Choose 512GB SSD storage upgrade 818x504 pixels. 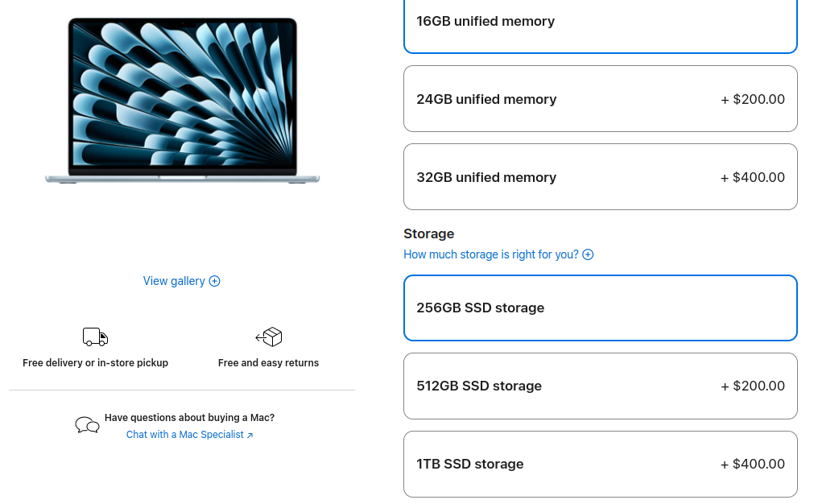tap(600, 386)
